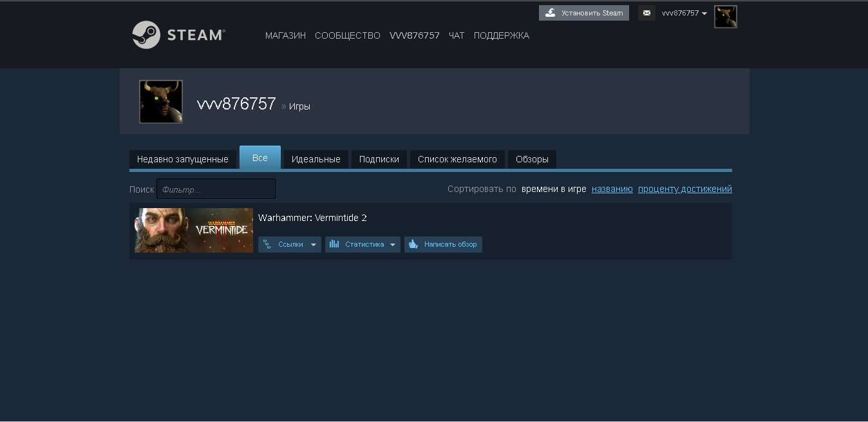Focus the Фильтр search field
The height and width of the screenshot is (422, 868).
[216, 189]
